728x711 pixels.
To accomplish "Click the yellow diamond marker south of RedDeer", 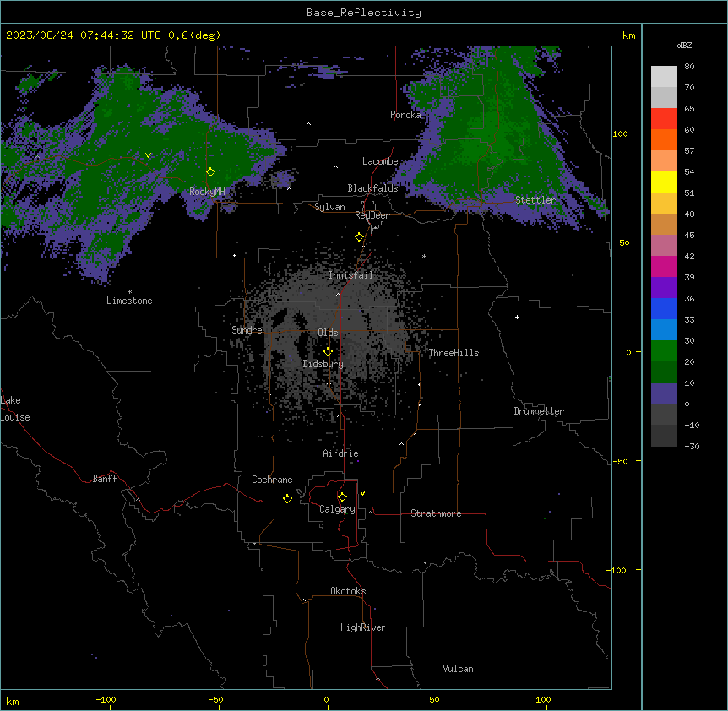I will pos(359,237).
